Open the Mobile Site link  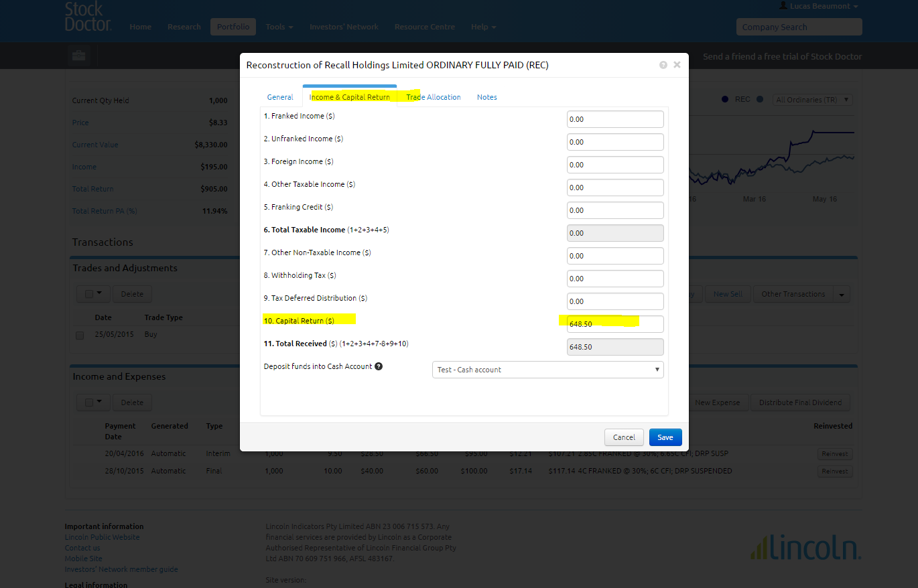click(x=84, y=559)
